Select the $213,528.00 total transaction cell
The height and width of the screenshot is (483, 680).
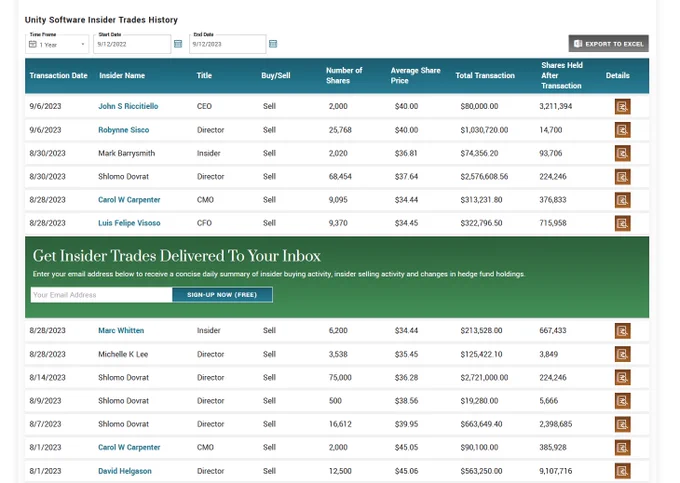481,330
